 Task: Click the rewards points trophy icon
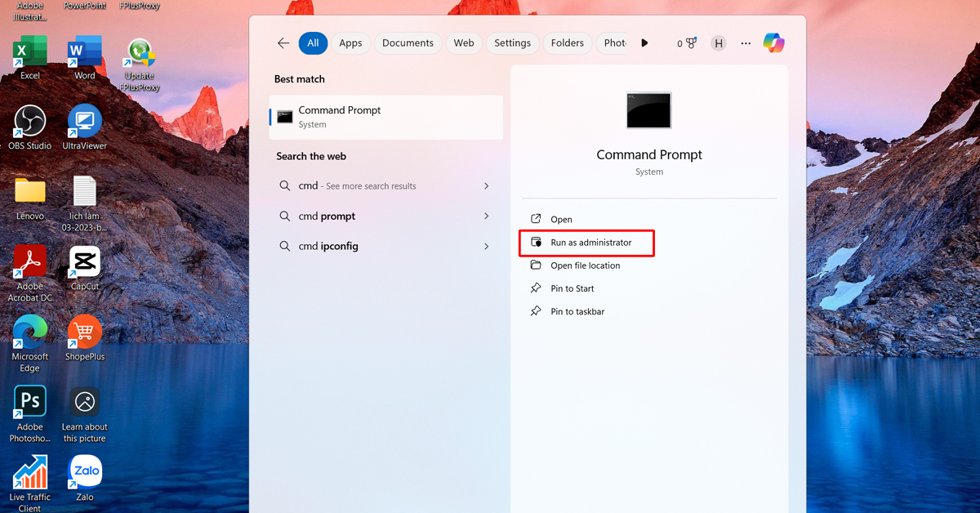pyautogui.click(x=691, y=43)
